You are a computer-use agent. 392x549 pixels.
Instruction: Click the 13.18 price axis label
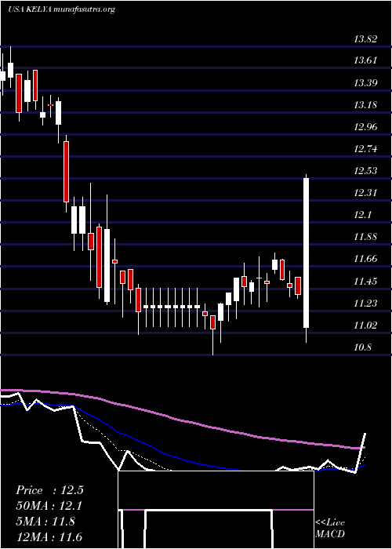[365, 104]
